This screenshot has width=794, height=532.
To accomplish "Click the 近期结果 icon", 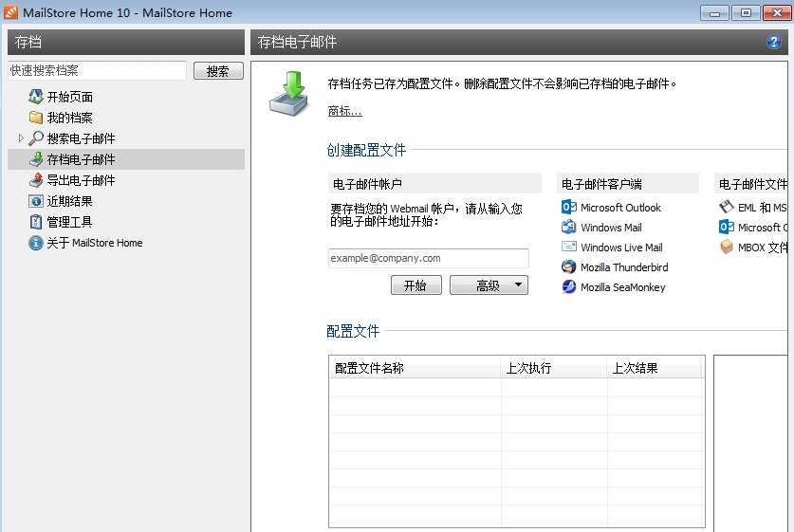I will (35, 201).
